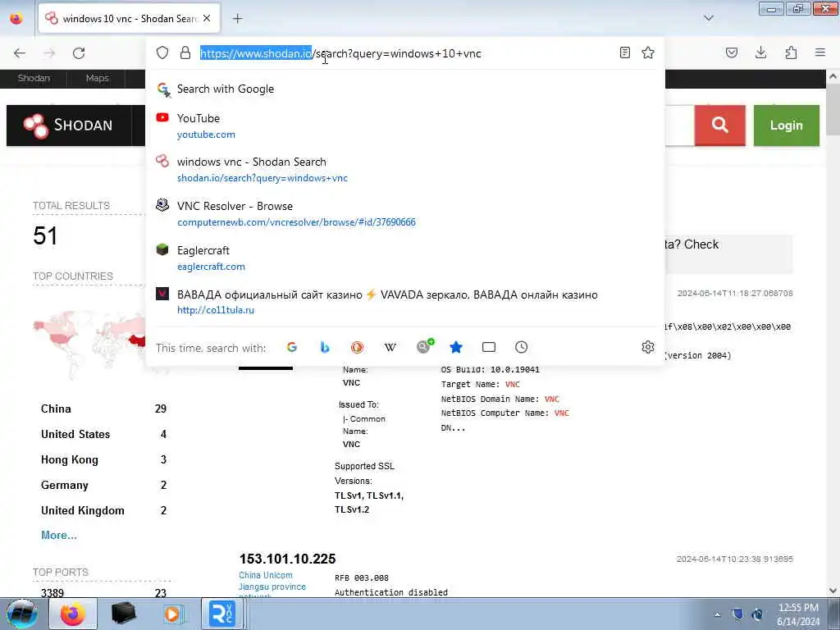840x630 pixels.
Task: Choose VNC Resolver - Browse suggestion
Action: click(x=404, y=213)
